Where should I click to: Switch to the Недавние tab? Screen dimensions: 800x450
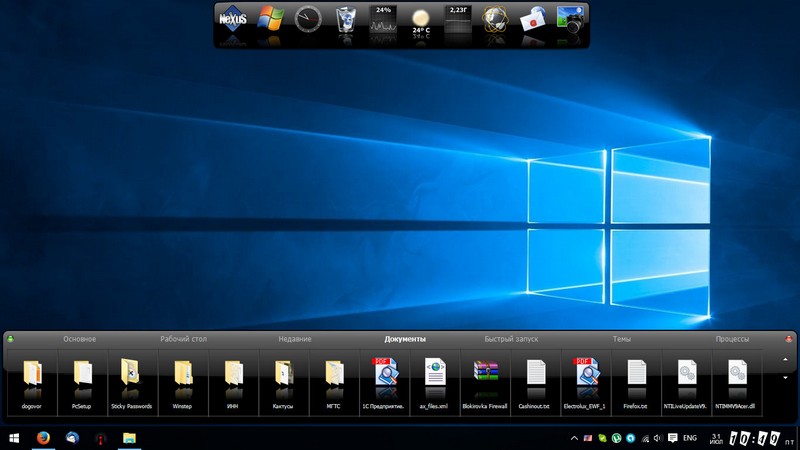tap(295, 339)
